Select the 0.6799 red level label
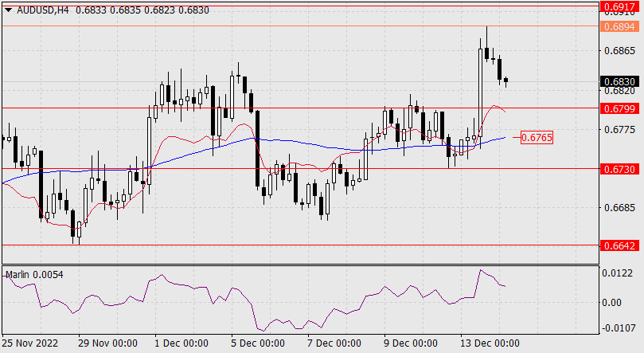Viewport: 644px width, 353px height. (620, 108)
